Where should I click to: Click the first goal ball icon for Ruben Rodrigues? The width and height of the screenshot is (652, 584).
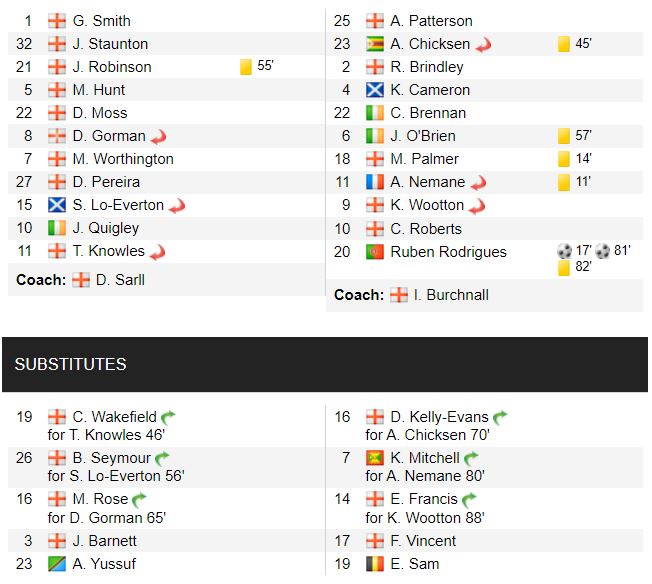point(564,252)
